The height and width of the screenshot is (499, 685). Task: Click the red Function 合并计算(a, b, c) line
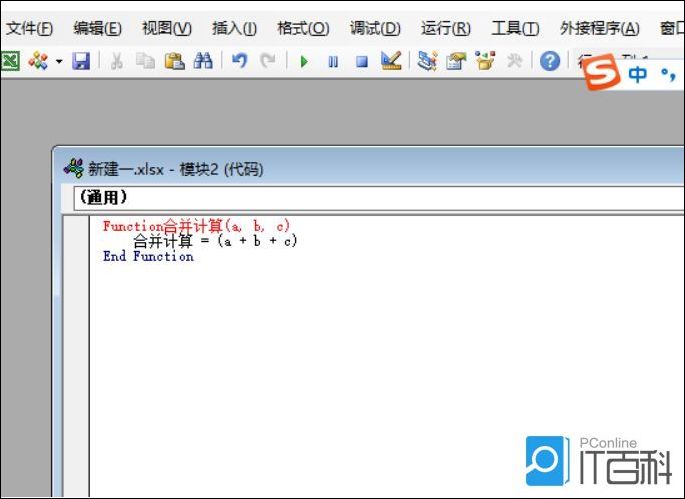(x=196, y=226)
